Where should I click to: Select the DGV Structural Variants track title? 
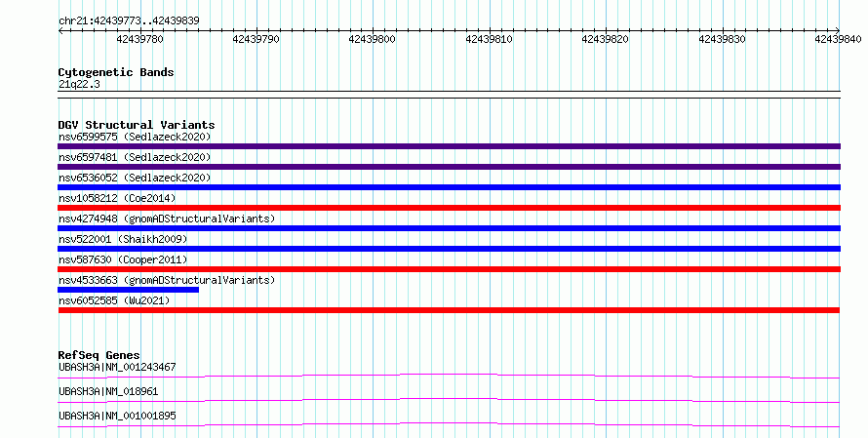pos(137,125)
